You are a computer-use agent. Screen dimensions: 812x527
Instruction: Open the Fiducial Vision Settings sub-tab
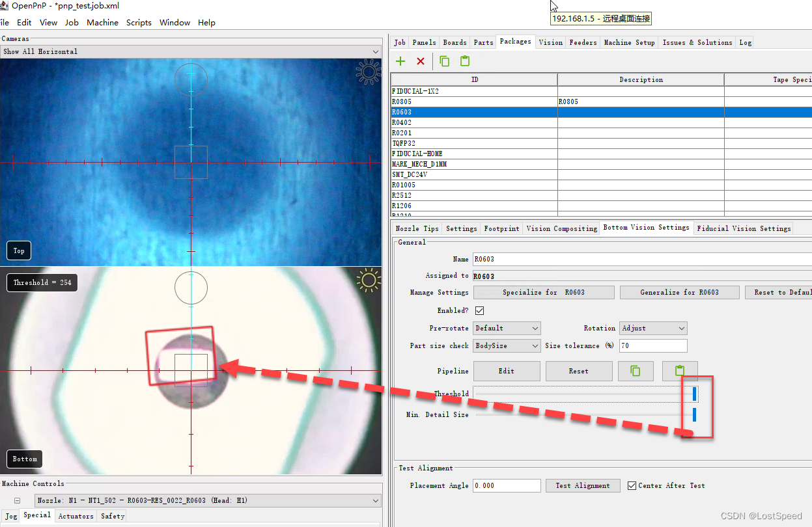[x=744, y=228]
